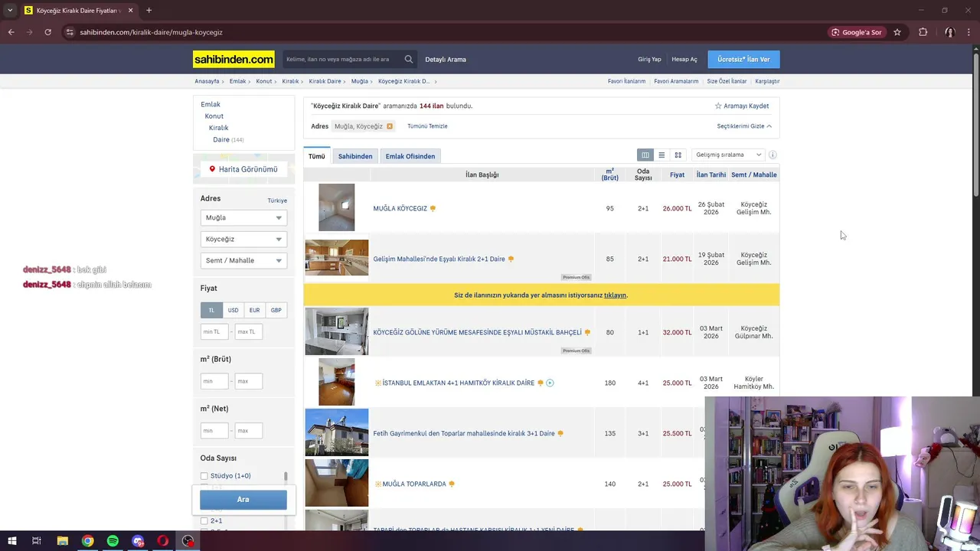Screen dimensions: 980x551
Task: Sort by İlan Tarihi column header
Action: 710,174
